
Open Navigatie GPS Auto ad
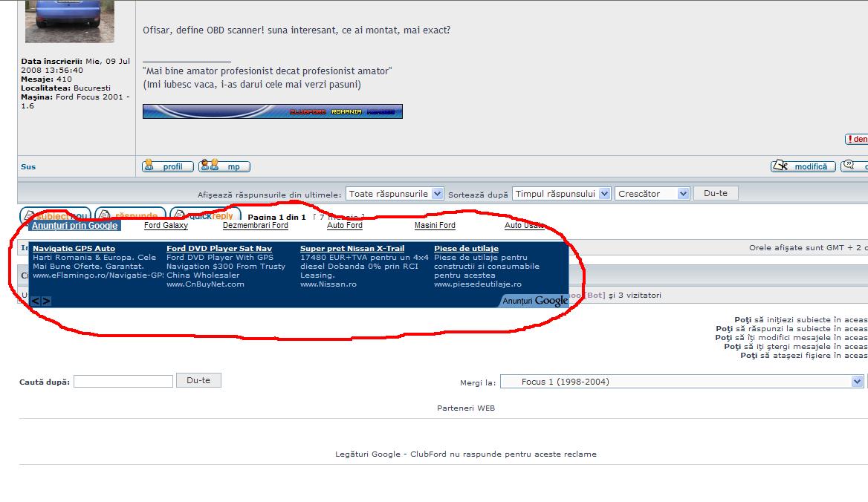point(74,248)
